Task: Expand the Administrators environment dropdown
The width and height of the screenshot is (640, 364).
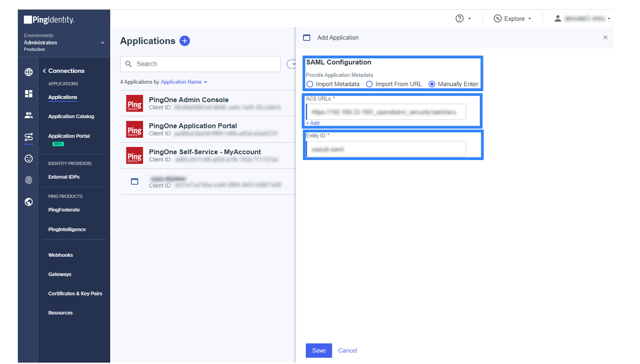Action: point(102,43)
